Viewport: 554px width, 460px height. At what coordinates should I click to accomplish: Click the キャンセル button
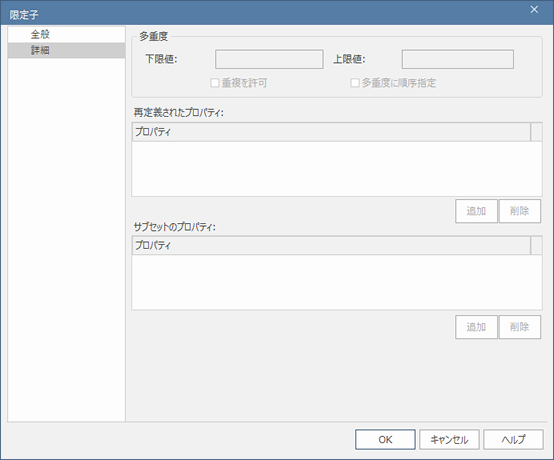click(449, 440)
